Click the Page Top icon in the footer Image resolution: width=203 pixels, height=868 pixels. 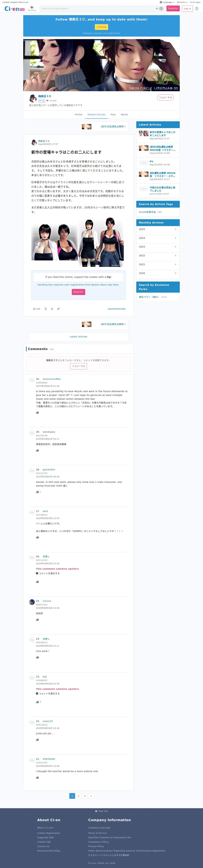click(96, 811)
